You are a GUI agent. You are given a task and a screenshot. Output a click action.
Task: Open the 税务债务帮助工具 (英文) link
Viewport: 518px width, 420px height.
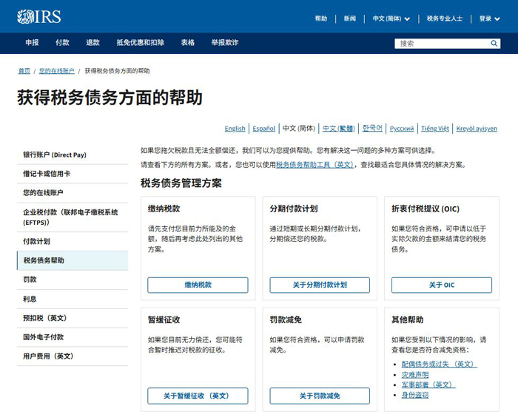pyautogui.click(x=314, y=165)
